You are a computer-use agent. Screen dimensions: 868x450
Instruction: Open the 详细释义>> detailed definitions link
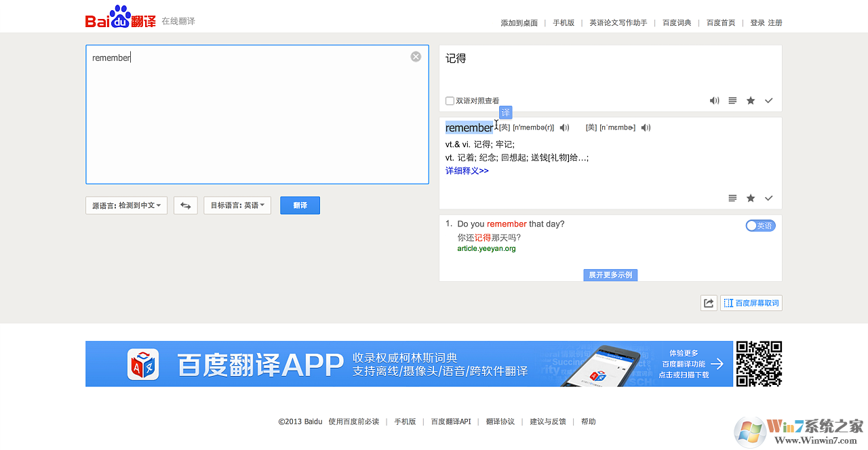467,171
